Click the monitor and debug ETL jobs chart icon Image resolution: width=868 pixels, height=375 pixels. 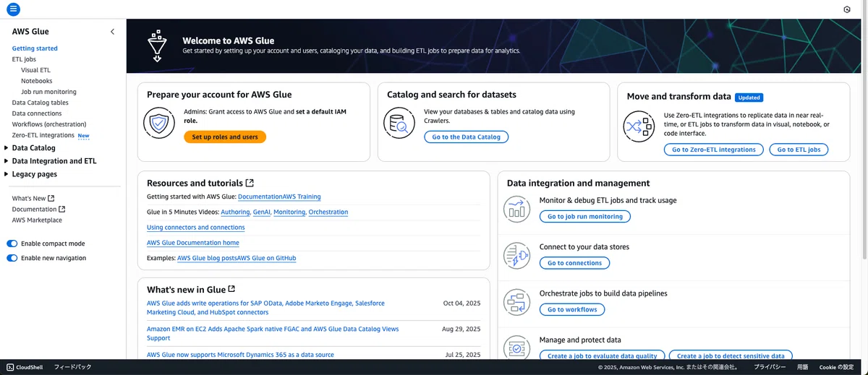point(517,209)
